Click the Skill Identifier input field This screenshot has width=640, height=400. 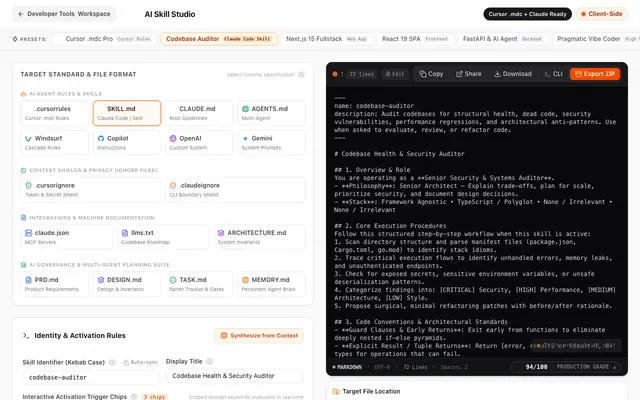[x=91, y=378]
